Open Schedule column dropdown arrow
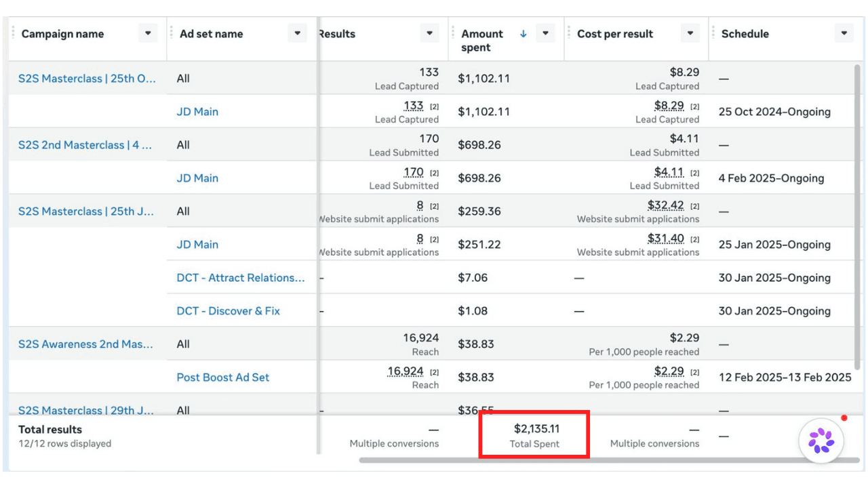Image resolution: width=868 pixels, height=488 pixels. pyautogui.click(x=844, y=33)
